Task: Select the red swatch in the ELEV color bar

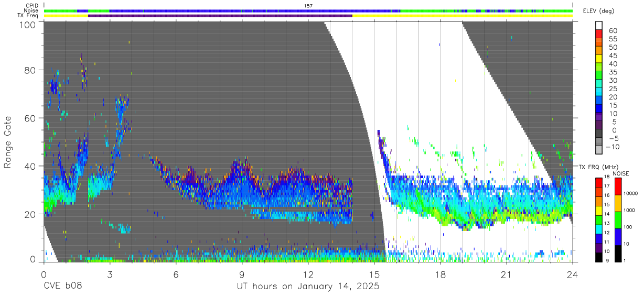Action: pyautogui.click(x=599, y=34)
